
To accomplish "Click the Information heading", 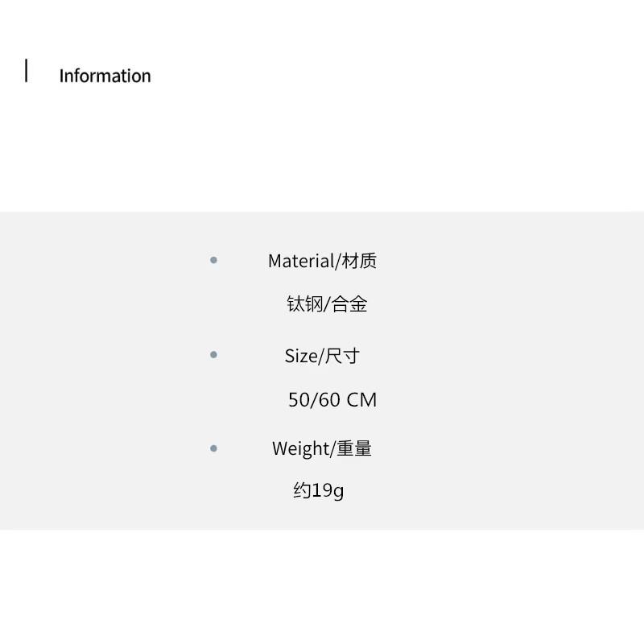I will [105, 76].
